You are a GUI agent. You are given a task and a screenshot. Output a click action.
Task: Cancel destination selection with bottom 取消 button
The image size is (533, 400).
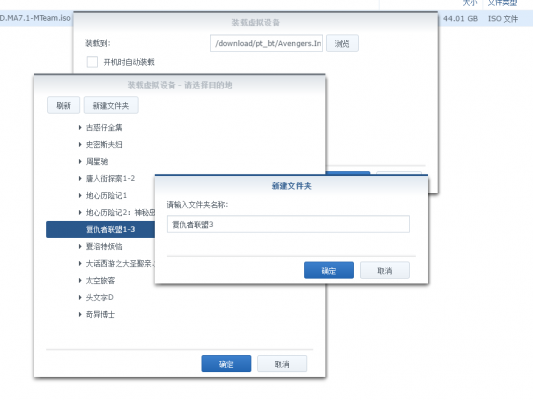[x=282, y=364]
